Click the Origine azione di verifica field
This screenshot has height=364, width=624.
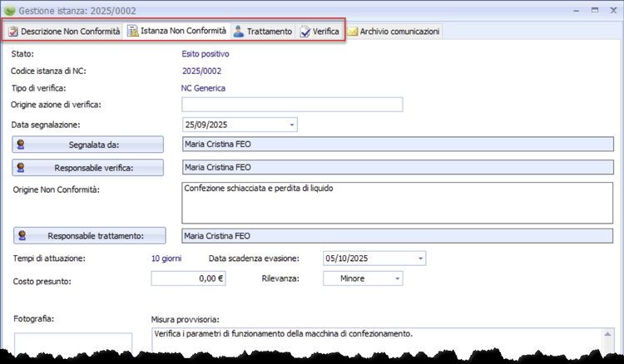tap(291, 105)
